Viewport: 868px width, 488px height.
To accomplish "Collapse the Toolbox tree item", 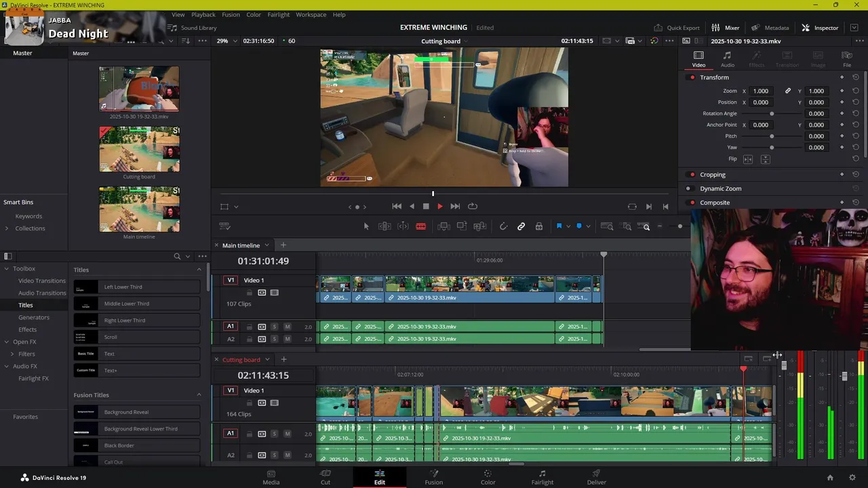I will pyautogui.click(x=7, y=269).
